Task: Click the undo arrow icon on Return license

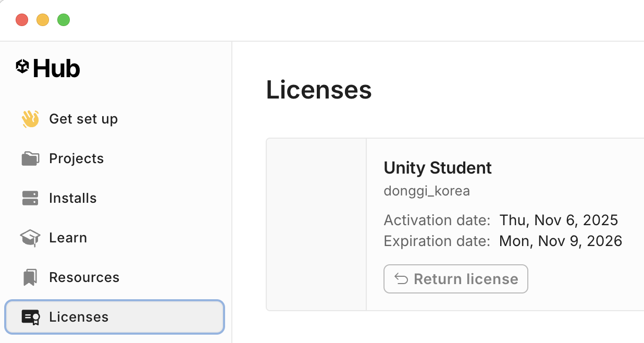Action: 401,279
